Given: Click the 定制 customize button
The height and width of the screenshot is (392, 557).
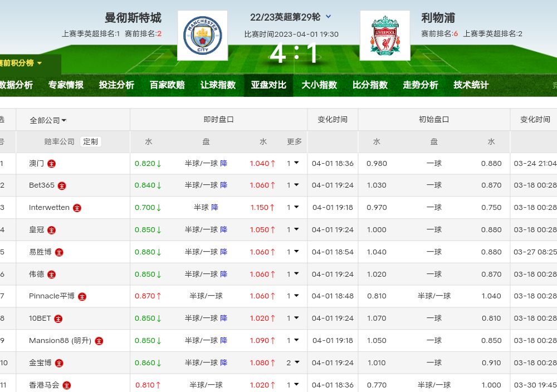Looking at the screenshot, I should click(x=90, y=141).
